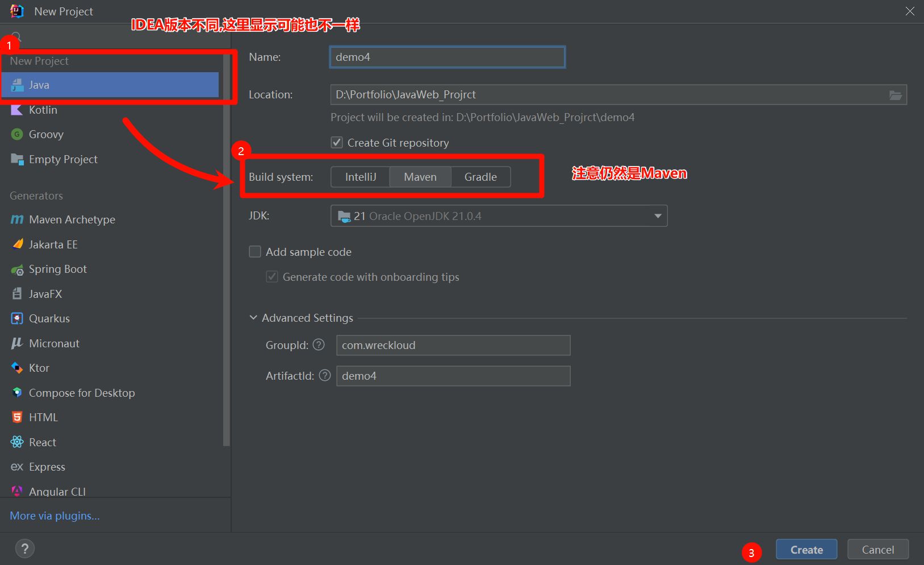Open help with the question mark button
This screenshot has height=565, width=924.
[24, 549]
